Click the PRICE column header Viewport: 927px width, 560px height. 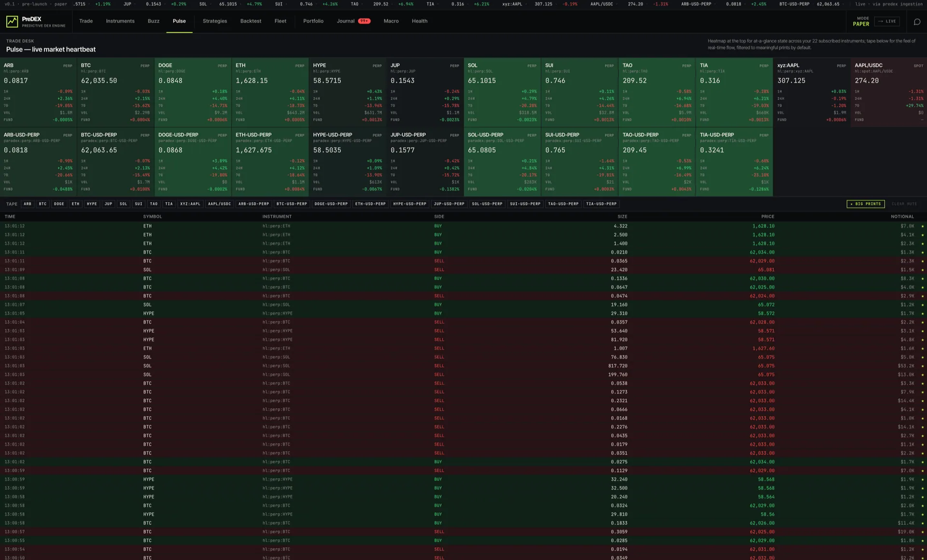768,217
